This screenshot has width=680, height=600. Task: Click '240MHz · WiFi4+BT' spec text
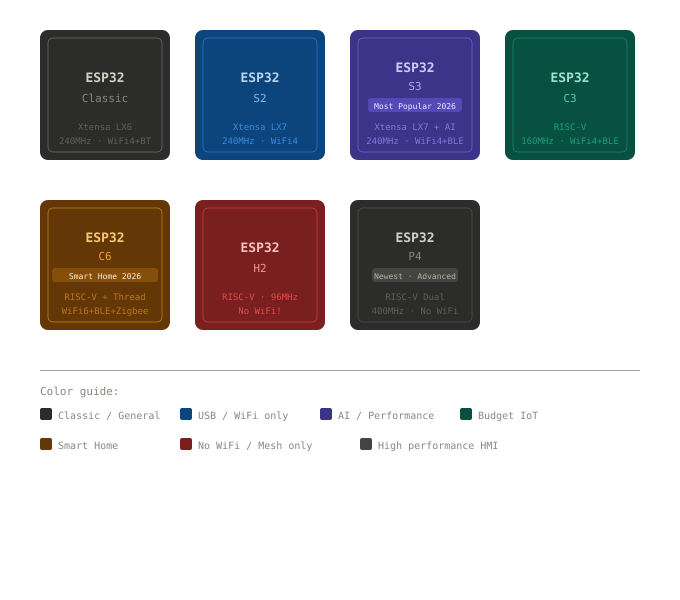click(105, 140)
